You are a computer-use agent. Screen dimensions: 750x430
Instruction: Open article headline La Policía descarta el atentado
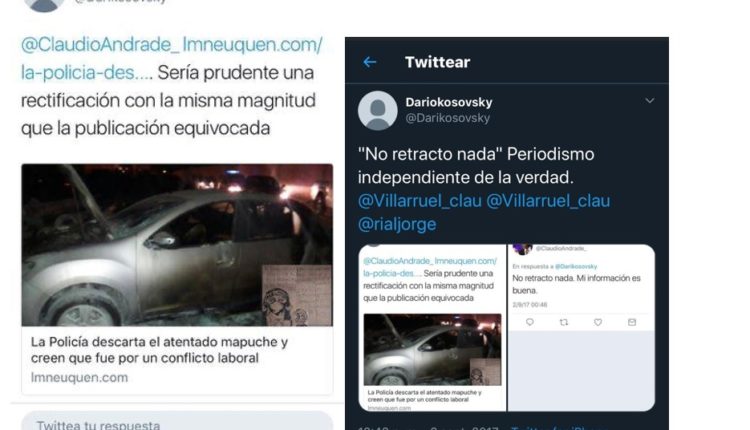[159, 350]
